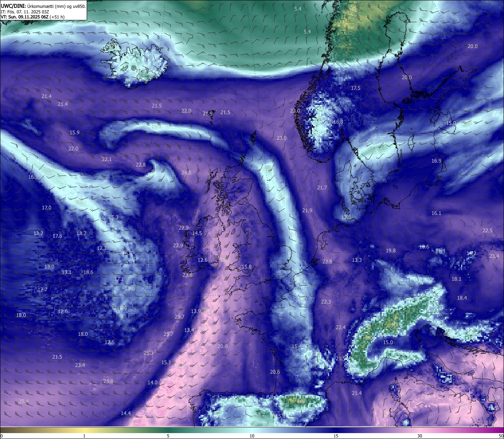Click the 15.8 value over England
The width and height of the screenshot is (504, 439).
coord(246,267)
